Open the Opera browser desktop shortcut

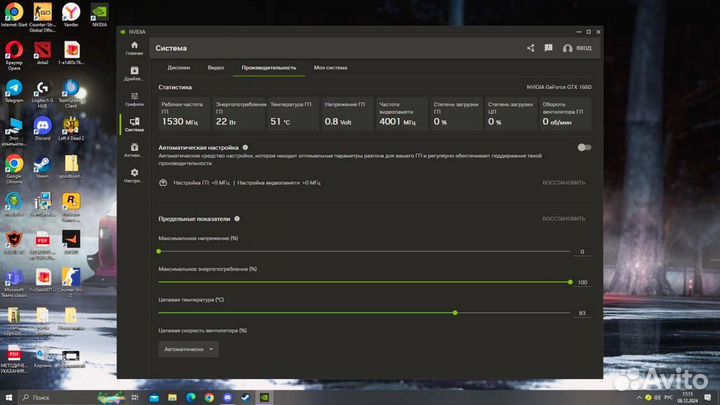(14, 55)
